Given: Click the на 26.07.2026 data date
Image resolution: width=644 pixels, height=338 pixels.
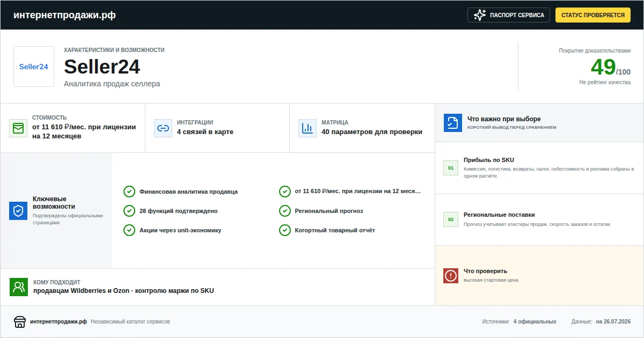Looking at the screenshot, I should click(613, 322).
